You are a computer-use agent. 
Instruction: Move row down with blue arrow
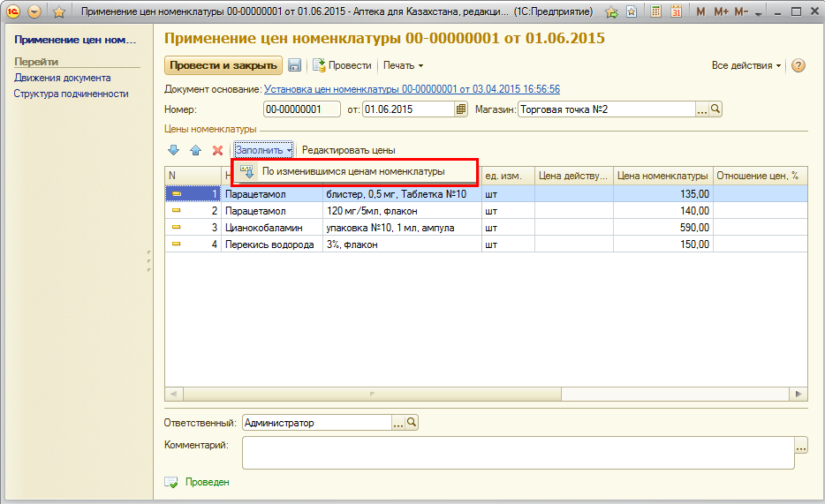point(173,151)
